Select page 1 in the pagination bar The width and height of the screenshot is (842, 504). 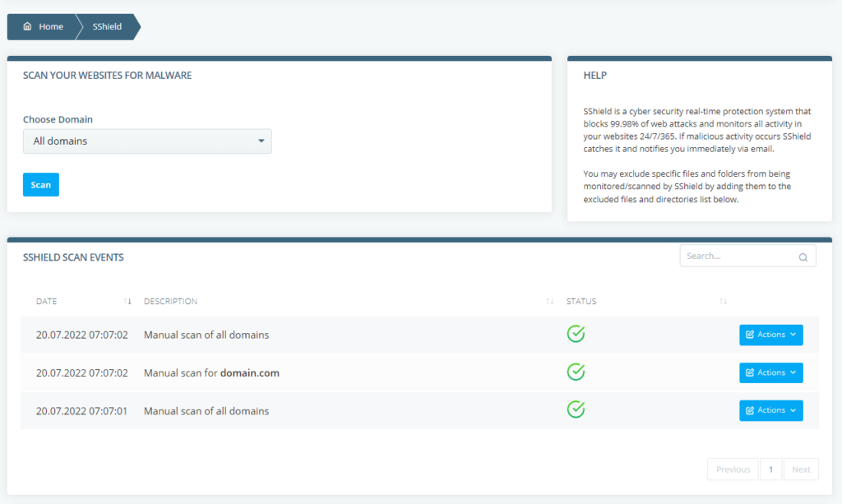pos(770,469)
